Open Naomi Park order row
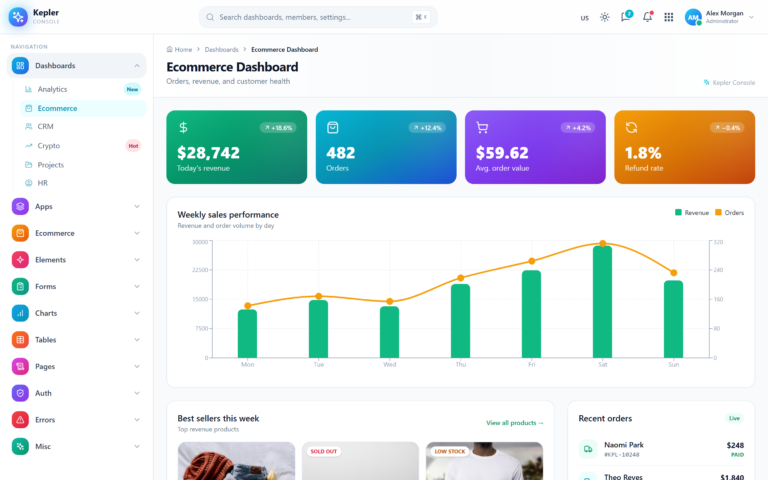768x480 pixels. click(661, 449)
